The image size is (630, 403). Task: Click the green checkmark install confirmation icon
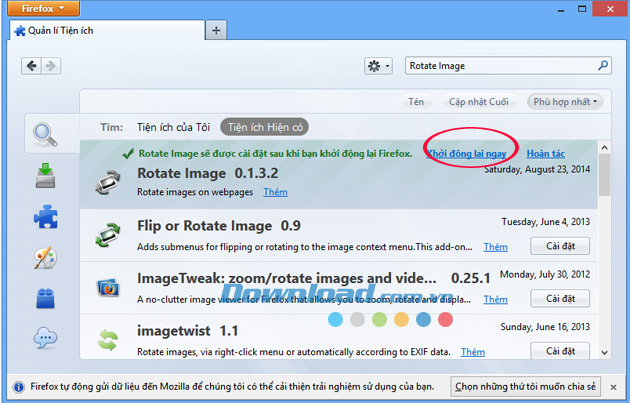[x=128, y=153]
